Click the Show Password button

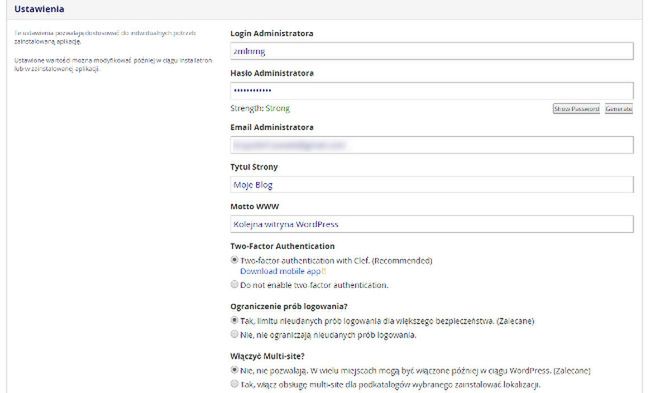pyautogui.click(x=576, y=109)
